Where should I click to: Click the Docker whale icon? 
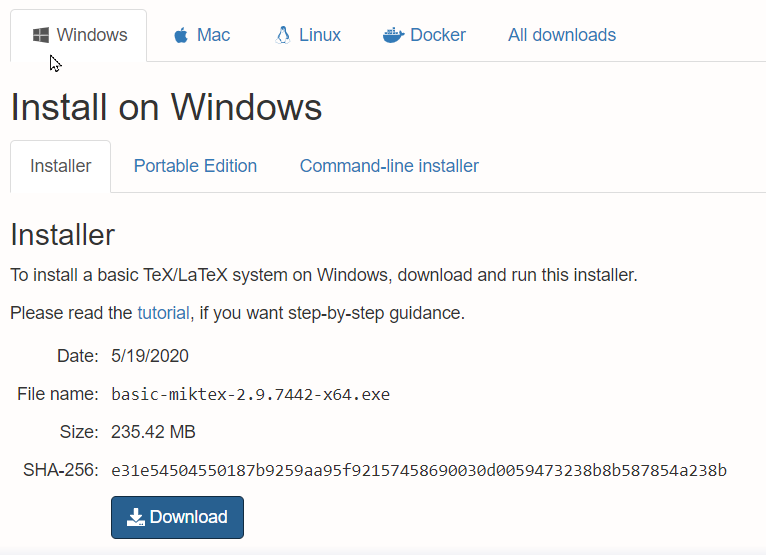pyautogui.click(x=393, y=35)
